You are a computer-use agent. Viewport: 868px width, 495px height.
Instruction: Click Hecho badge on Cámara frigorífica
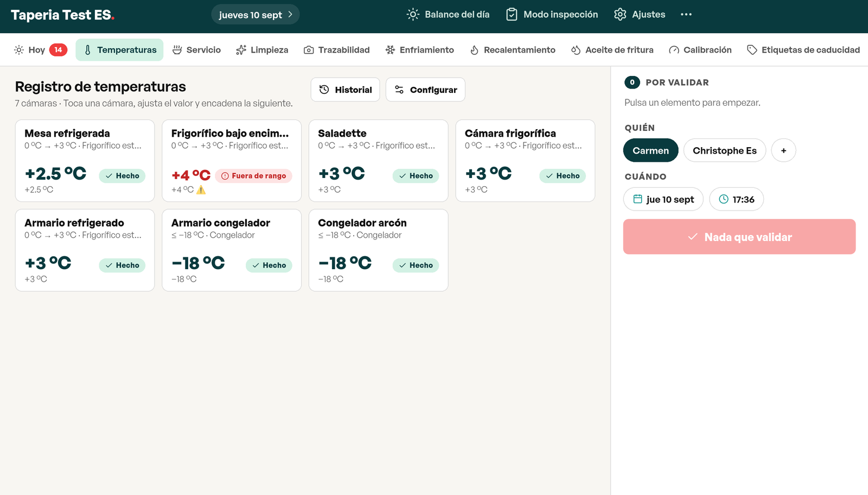(563, 176)
